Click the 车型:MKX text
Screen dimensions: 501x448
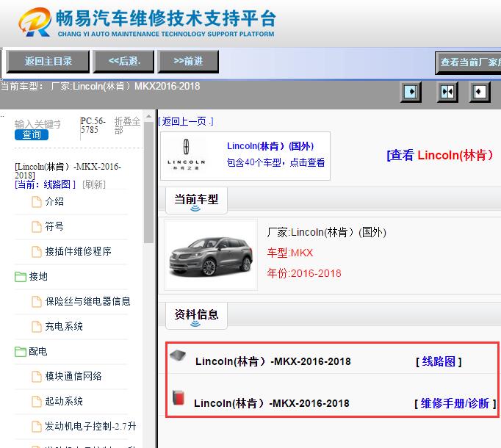(x=289, y=253)
